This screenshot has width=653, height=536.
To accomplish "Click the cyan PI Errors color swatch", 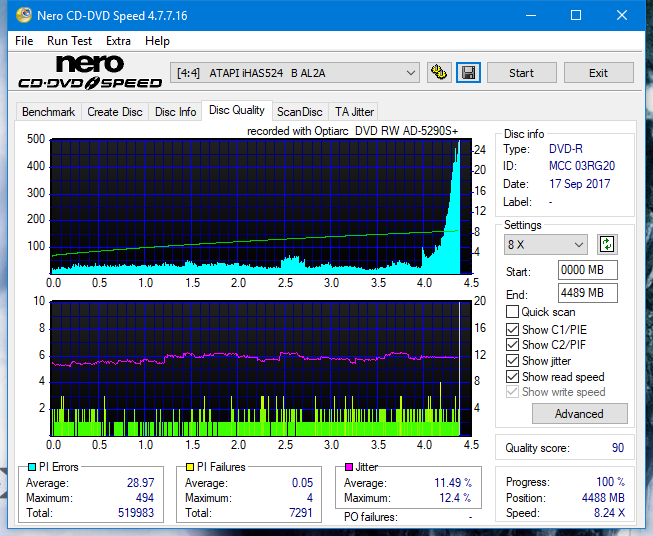I will tap(32, 467).
